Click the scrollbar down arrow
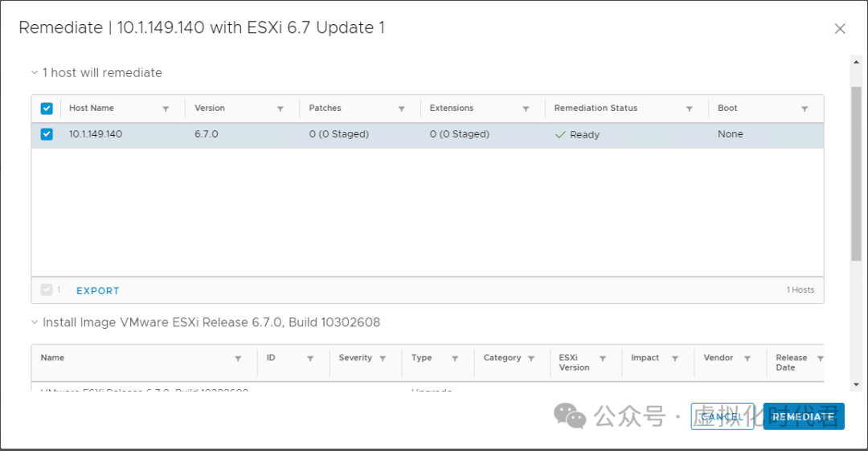Image resolution: width=868 pixels, height=451 pixels. click(x=857, y=384)
